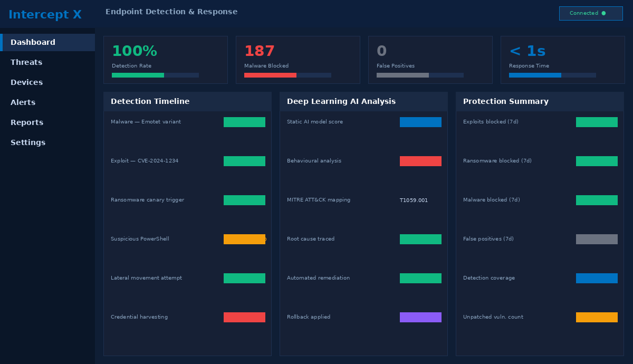Click green badge for Exploits blocked (7d)
Screen dimensions: 633x364
(597, 122)
